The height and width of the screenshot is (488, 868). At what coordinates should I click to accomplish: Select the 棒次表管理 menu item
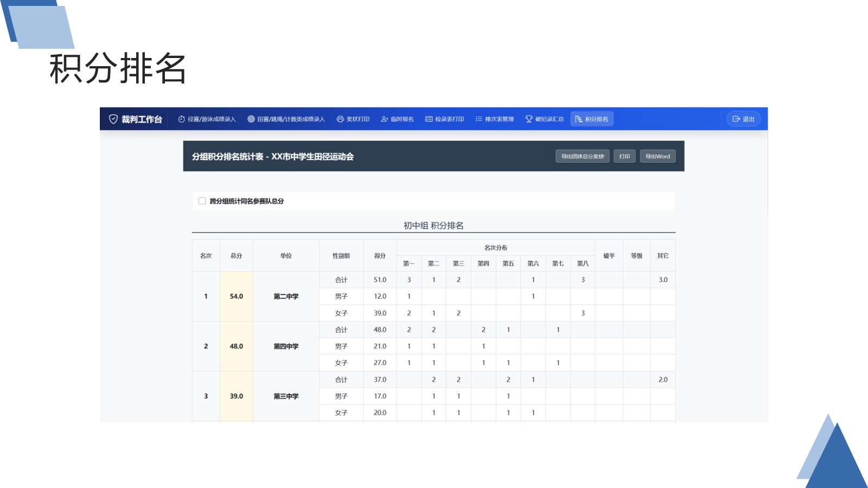(495, 119)
